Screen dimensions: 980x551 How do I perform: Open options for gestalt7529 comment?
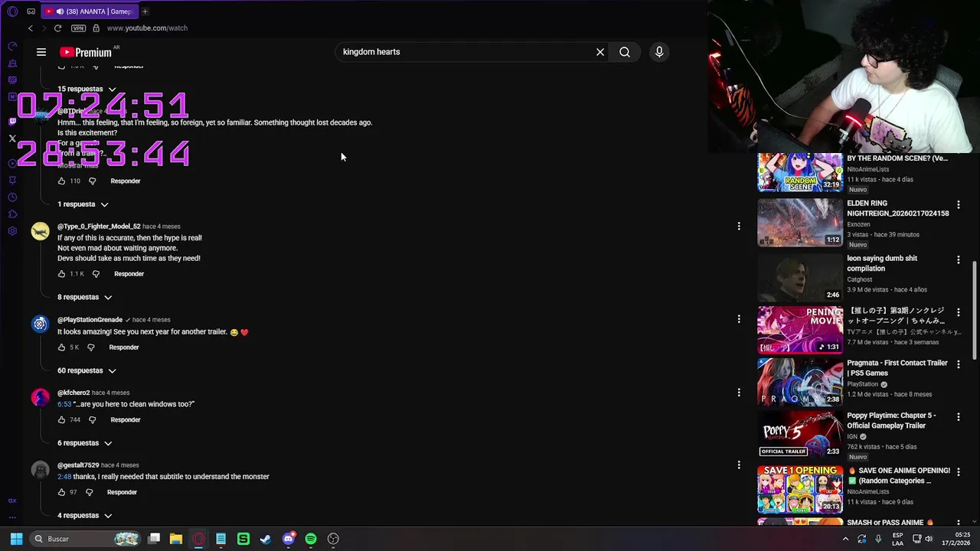pyautogui.click(x=739, y=465)
